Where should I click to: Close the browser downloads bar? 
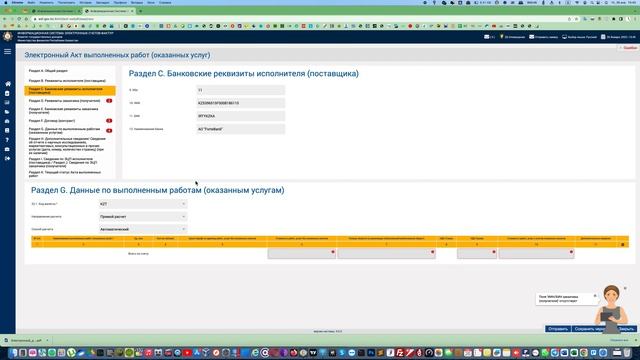[636, 340]
